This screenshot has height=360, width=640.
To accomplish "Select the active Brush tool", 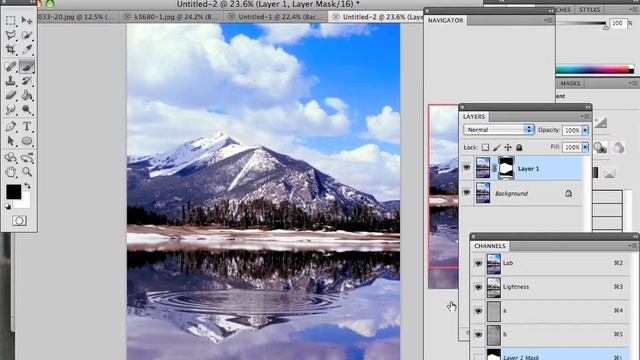I will [27, 66].
